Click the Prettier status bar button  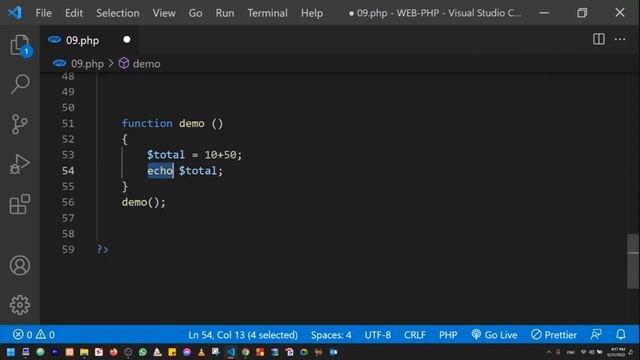tap(554, 335)
